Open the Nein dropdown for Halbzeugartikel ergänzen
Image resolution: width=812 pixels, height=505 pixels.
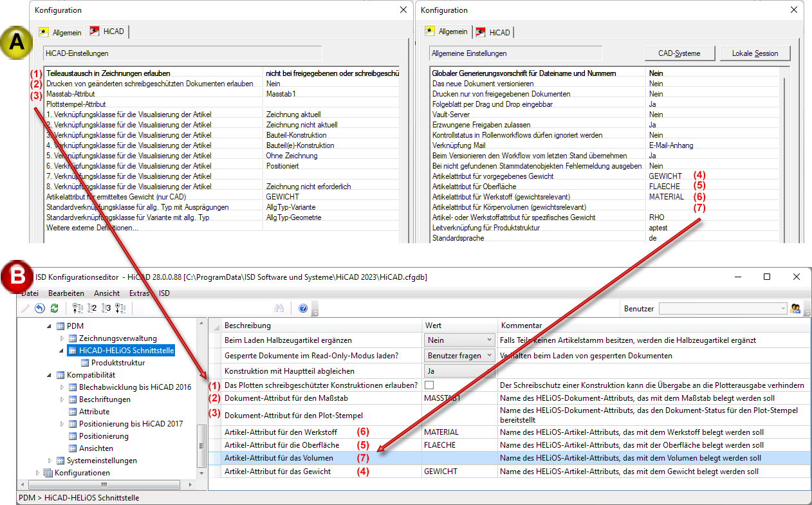pyautogui.click(x=459, y=340)
